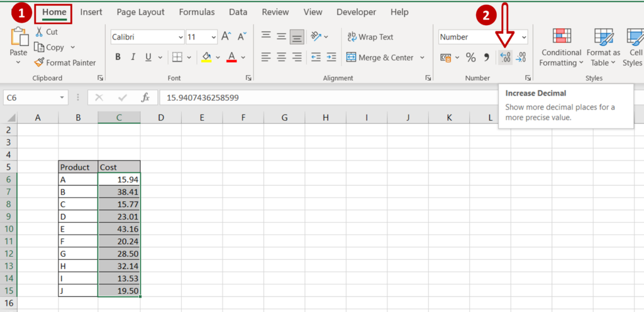
Task: Select column D header
Action: click(x=161, y=118)
